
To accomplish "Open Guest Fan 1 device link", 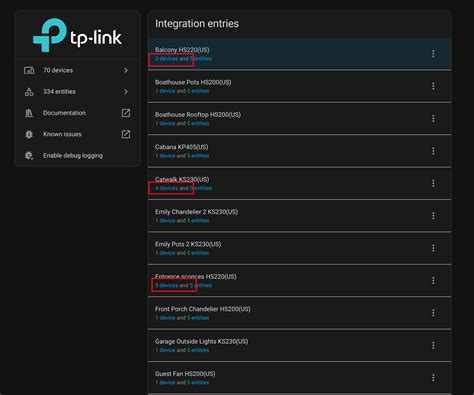I will tap(165, 383).
